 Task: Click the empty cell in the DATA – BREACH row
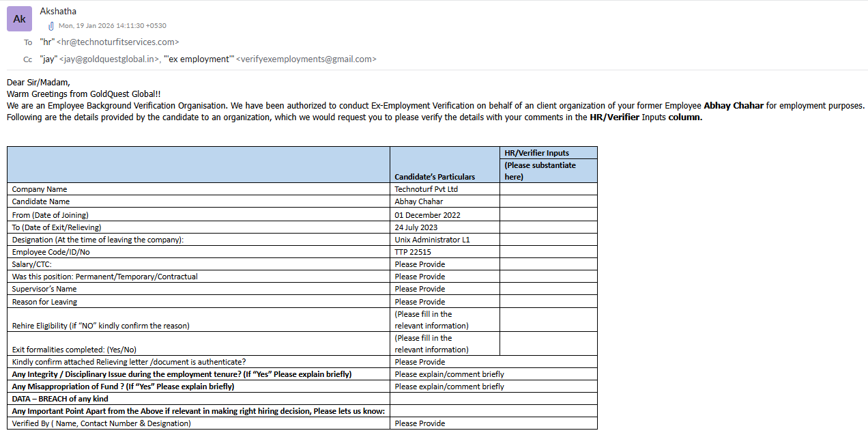pos(493,399)
